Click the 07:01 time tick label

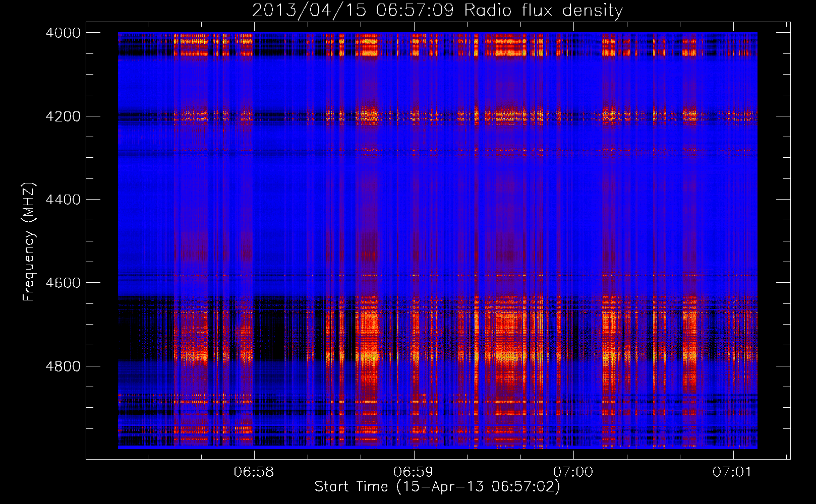(732, 472)
